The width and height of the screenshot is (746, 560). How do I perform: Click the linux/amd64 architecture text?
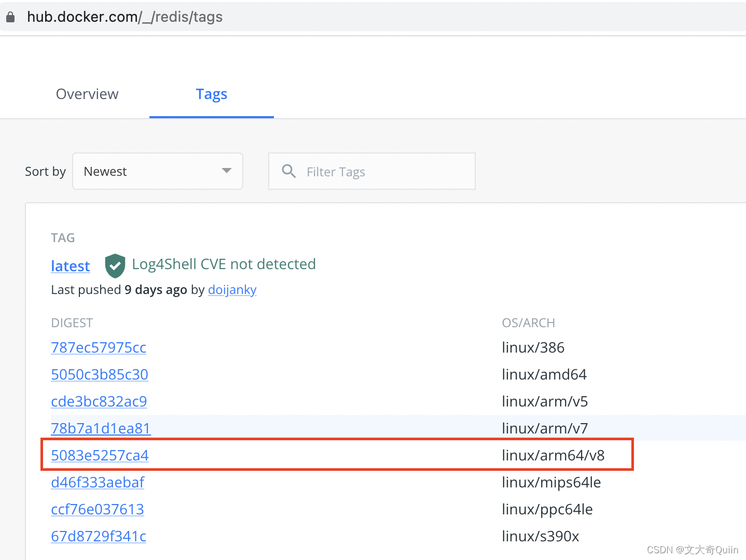pos(544,374)
